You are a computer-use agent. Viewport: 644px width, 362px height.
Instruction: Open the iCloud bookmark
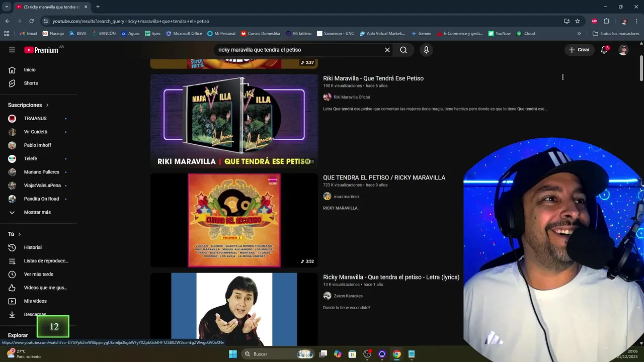coord(526,34)
